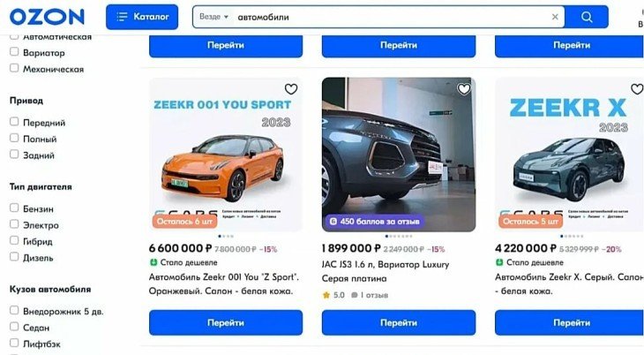Click the orange Zeekr 001 product image

point(226,155)
